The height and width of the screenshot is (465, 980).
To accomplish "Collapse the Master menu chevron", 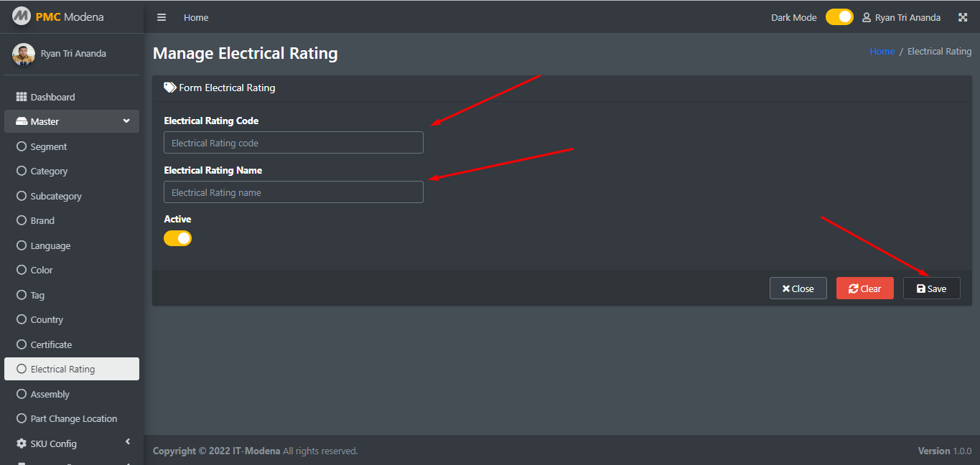I will click(126, 121).
